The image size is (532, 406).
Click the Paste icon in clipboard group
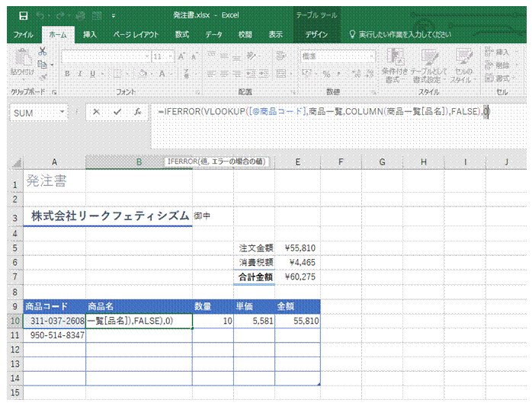pos(22,62)
